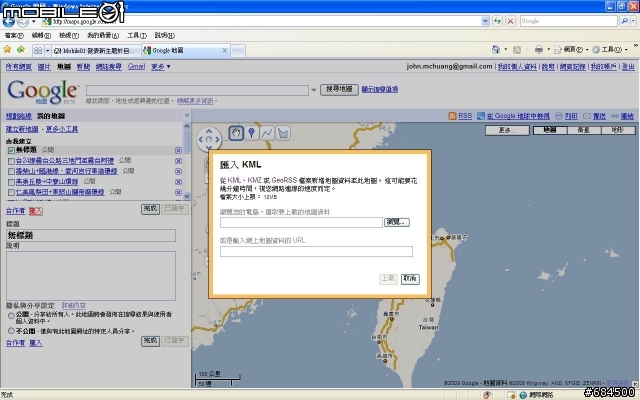640x400 pixels.
Task: Click the upper 完成 Done button
Action: coord(150,209)
